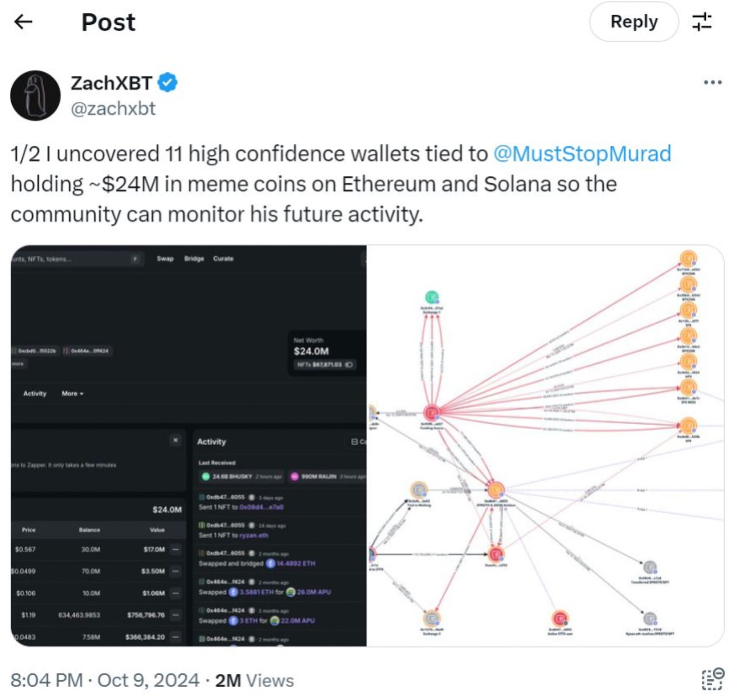Go back using the left arrow
Viewport: 729px width, 700px height.
tap(23, 21)
